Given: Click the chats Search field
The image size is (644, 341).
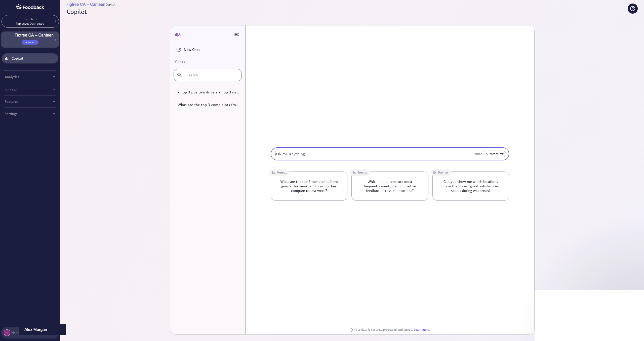Looking at the screenshot, I should 208,75.
